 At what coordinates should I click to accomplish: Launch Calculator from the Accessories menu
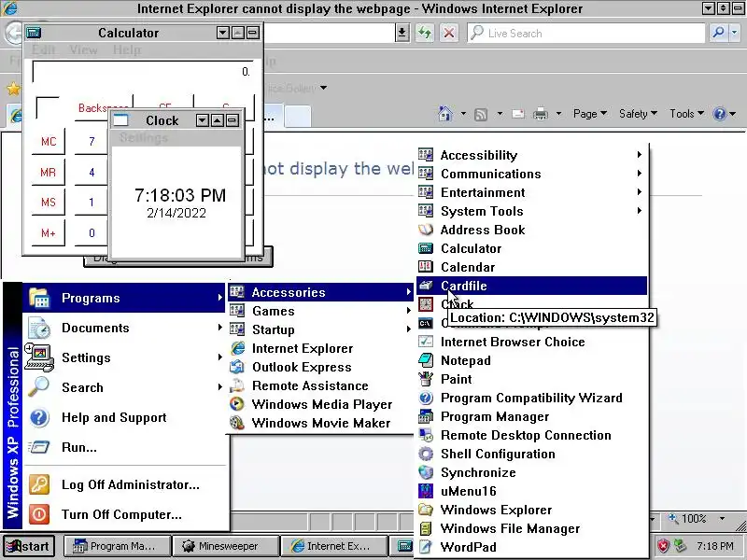tap(531, 248)
